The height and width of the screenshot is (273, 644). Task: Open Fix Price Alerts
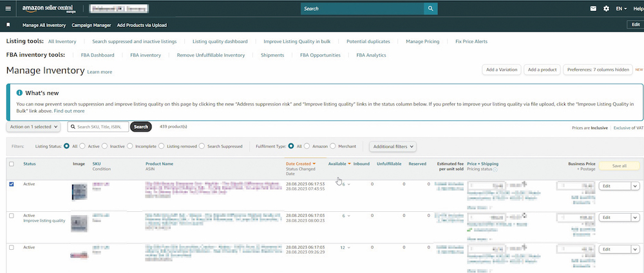click(471, 41)
